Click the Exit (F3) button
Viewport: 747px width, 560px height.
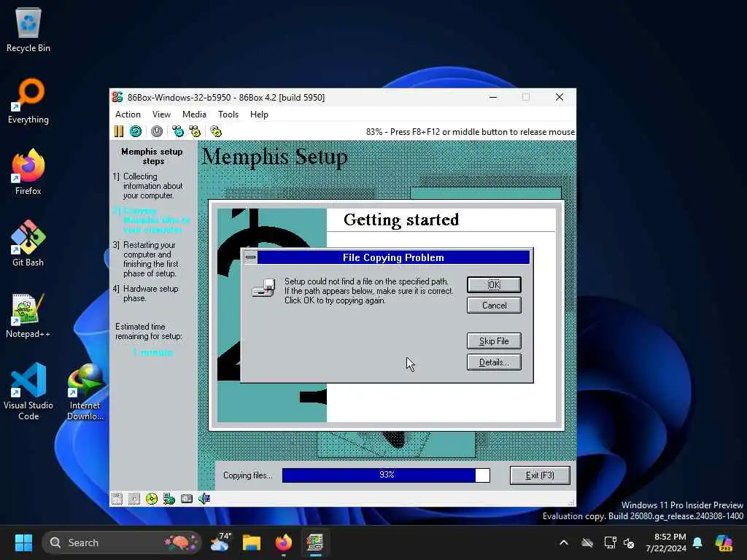point(540,475)
